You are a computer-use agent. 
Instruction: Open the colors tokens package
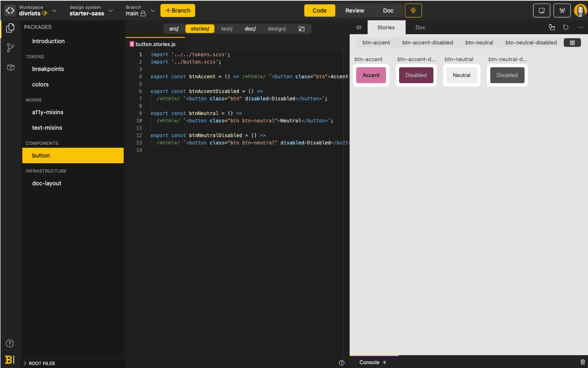click(x=40, y=84)
